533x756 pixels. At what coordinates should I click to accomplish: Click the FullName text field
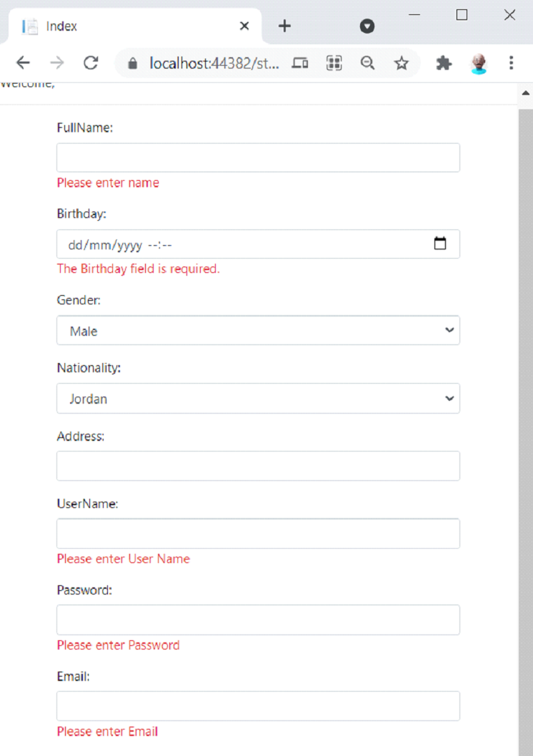pos(259,158)
